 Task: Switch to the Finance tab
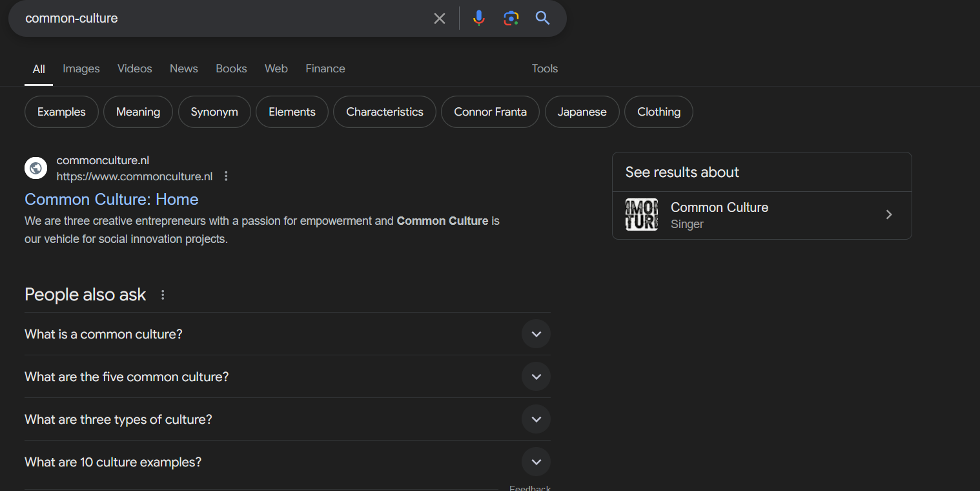(325, 68)
